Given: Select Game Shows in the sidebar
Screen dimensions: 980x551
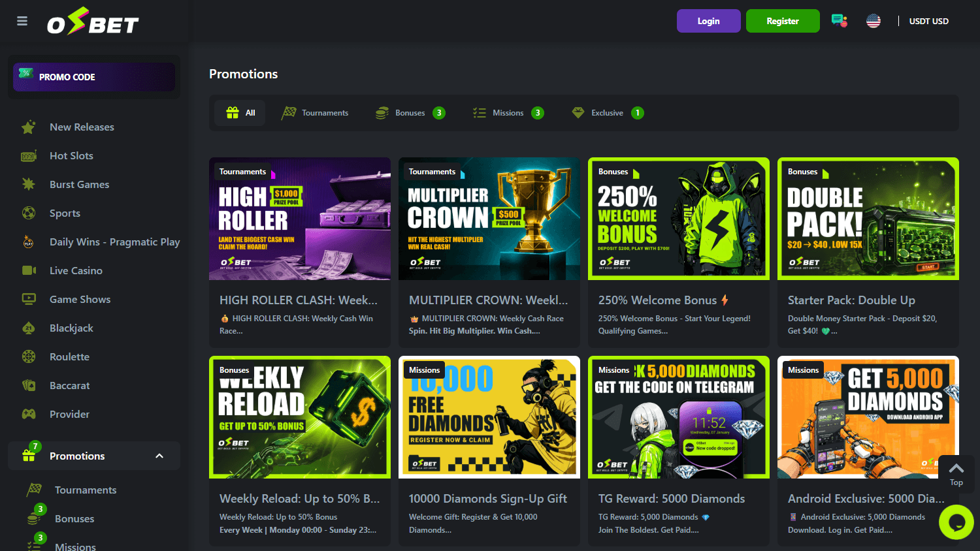Looking at the screenshot, I should point(80,299).
